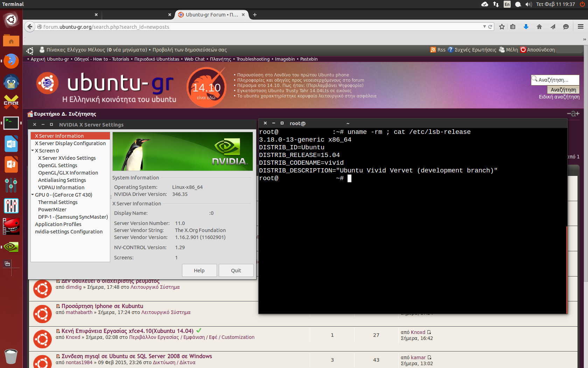Open Application Profiles page
Viewport: 588px width, 368px height.
[x=58, y=224]
